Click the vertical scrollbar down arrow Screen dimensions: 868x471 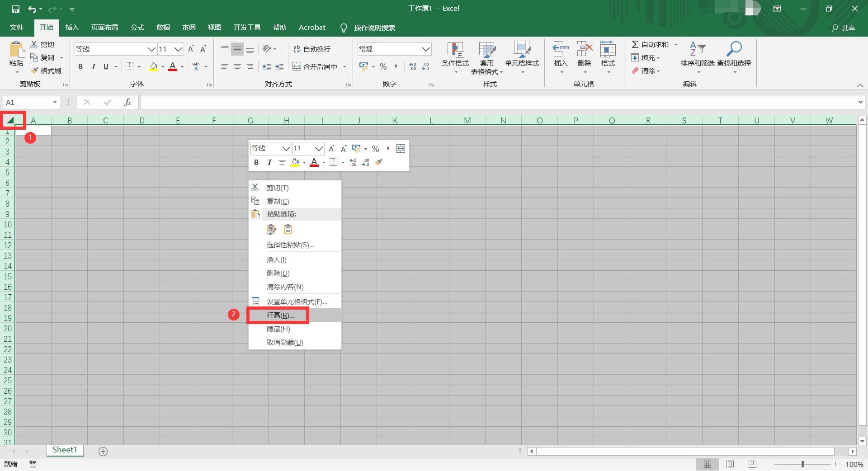[x=862, y=441]
